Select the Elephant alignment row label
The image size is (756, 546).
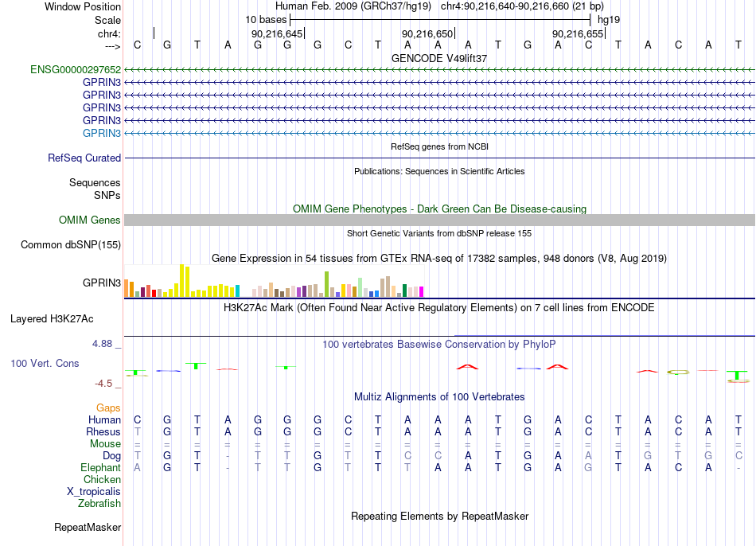(x=101, y=467)
